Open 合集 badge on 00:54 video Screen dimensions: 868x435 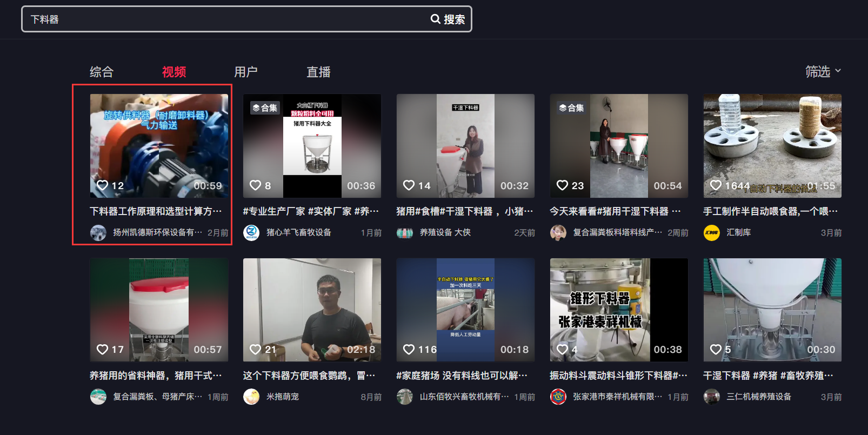[x=572, y=108]
